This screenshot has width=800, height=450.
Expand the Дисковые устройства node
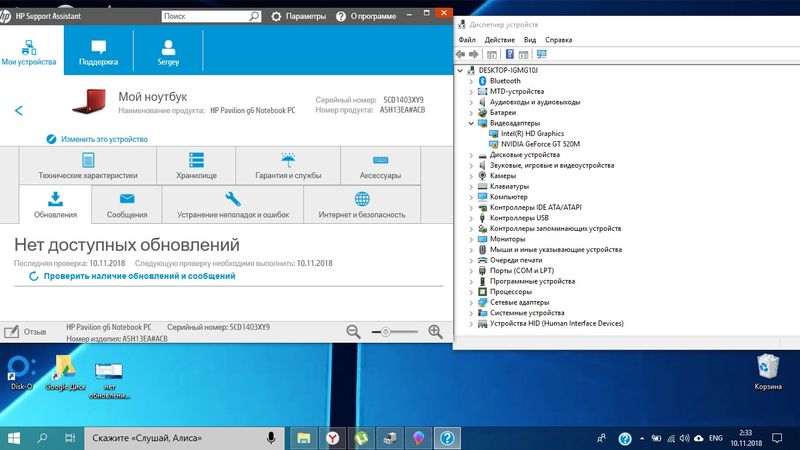coord(471,155)
